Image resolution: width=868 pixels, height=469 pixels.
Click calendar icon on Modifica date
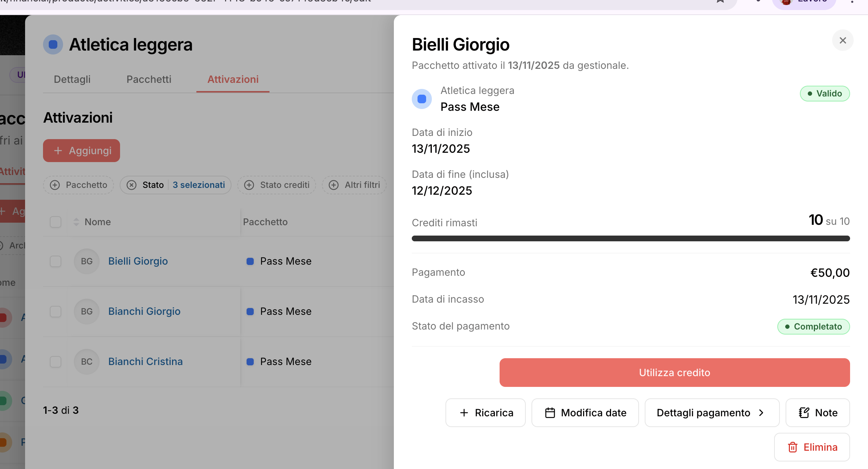[550, 413]
